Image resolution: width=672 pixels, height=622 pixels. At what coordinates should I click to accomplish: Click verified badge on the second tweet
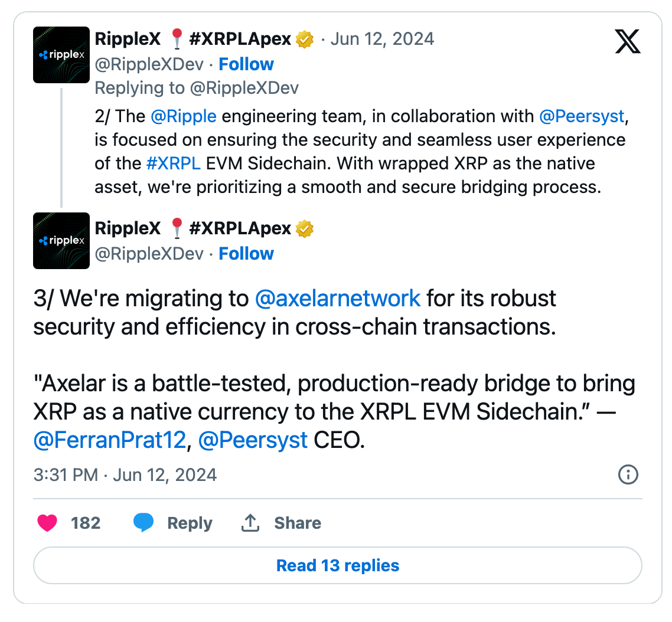coord(305,229)
